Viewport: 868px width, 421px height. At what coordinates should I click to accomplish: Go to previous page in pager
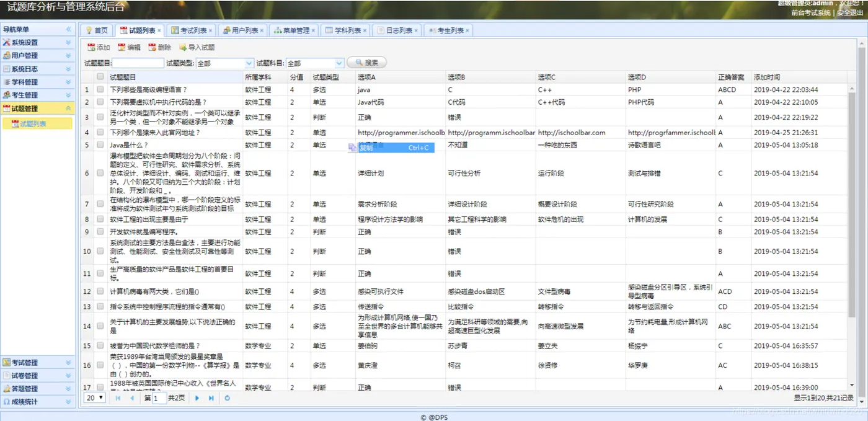[x=131, y=398]
